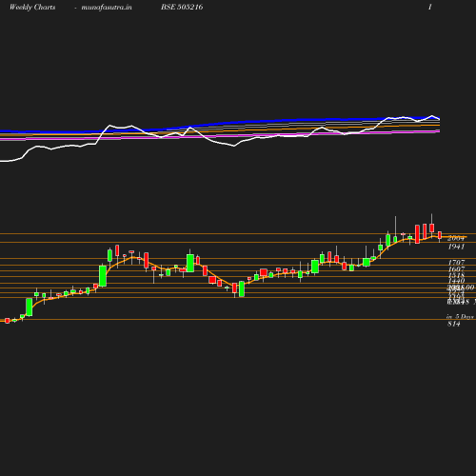Click the 'munafasutra.in' site label
476x476 pixels.
click(107, 7)
